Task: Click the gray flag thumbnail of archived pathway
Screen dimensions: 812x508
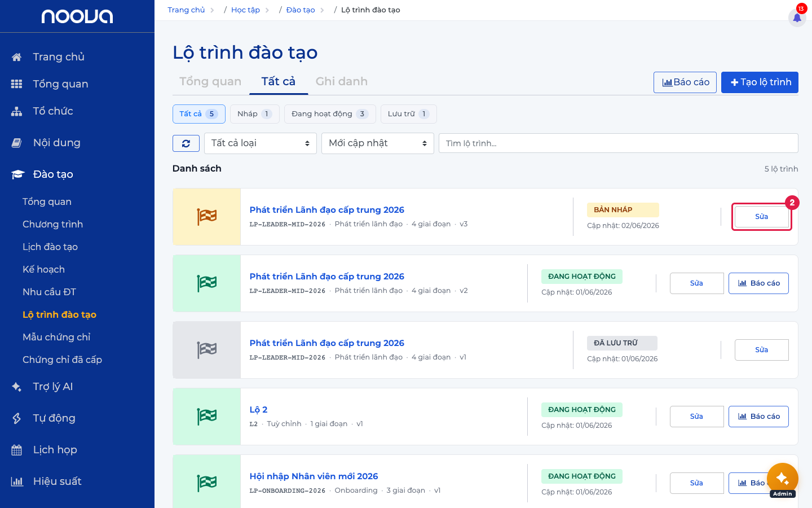Action: tap(207, 350)
